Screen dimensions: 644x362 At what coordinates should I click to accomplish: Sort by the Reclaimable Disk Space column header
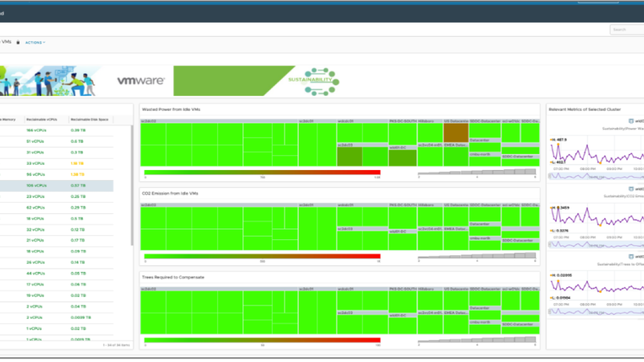90,119
